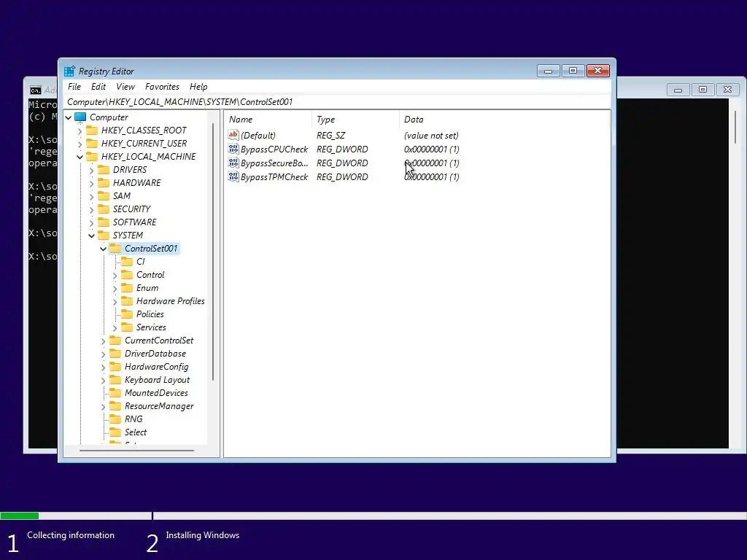The width and height of the screenshot is (747, 560).
Task: Click the MountedDevices folder icon
Action: (x=115, y=393)
